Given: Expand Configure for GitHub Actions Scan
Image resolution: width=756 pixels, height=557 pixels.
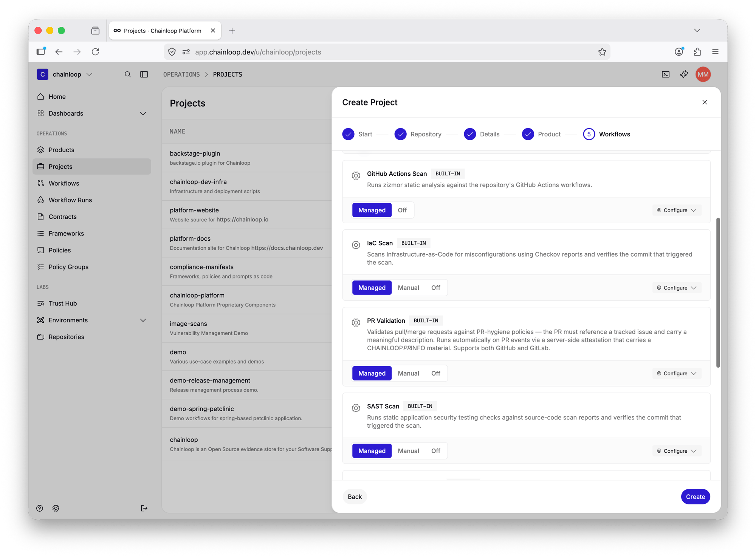Looking at the screenshot, I should pos(677,210).
